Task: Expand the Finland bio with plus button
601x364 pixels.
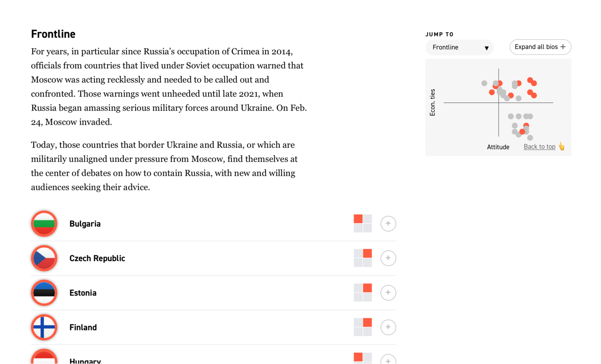Action: tap(388, 327)
